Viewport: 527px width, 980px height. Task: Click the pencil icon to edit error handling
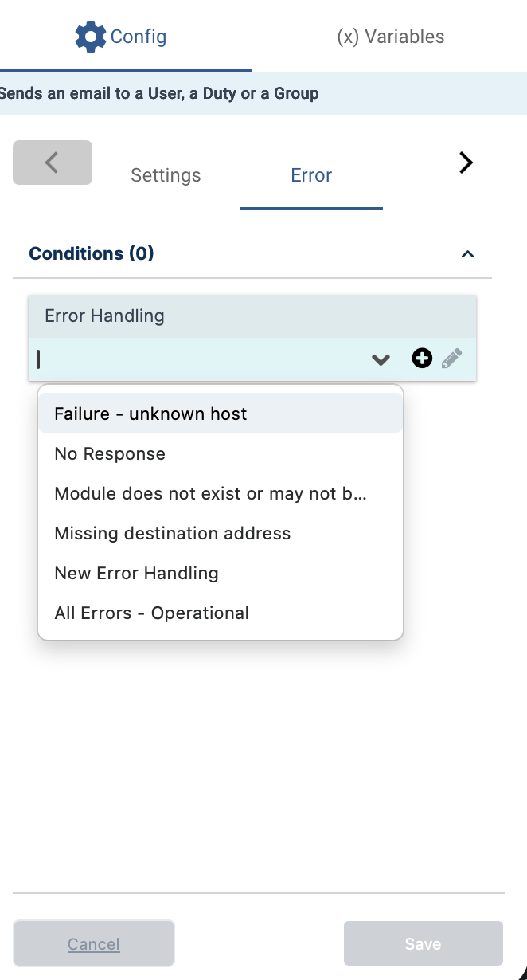tap(451, 358)
